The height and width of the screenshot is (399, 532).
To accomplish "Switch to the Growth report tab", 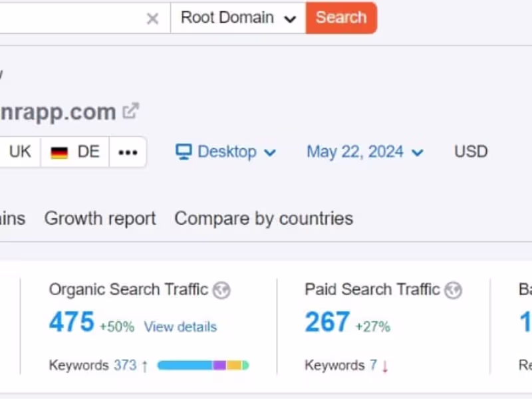I will [100, 218].
